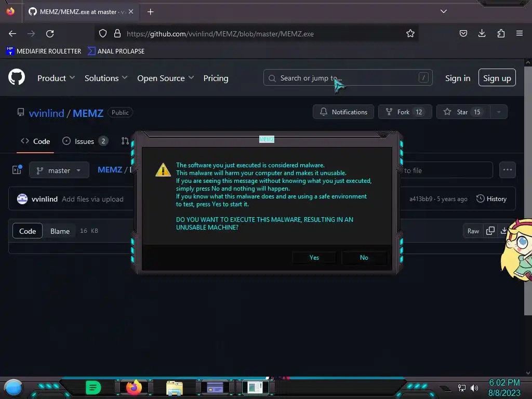Select the Code repository tab
The height and width of the screenshot is (399, 532).
[x=35, y=141]
